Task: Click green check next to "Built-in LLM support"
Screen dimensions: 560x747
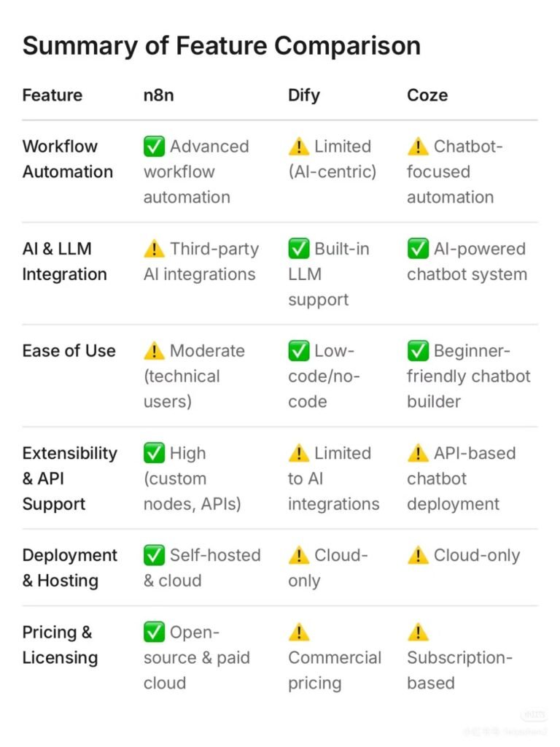Action: 299,249
